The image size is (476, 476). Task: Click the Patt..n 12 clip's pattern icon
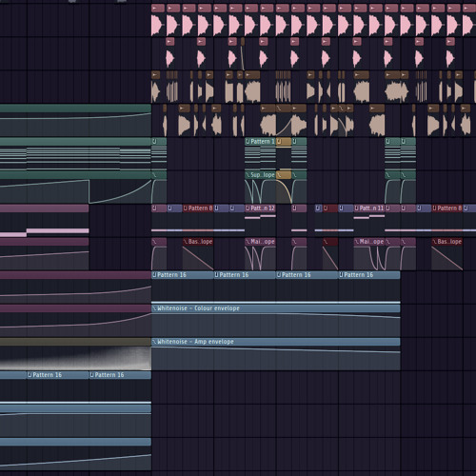[248, 208]
